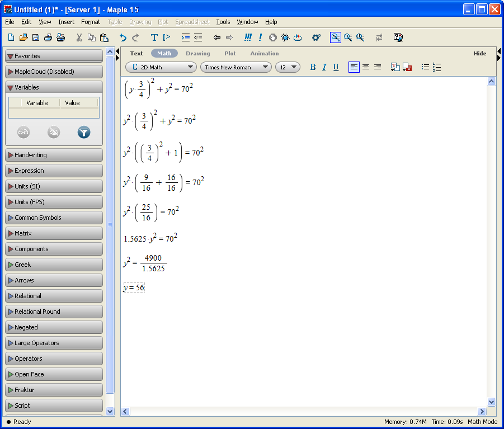Click the Save worksheet icon
The width and height of the screenshot is (504, 429).
point(36,37)
